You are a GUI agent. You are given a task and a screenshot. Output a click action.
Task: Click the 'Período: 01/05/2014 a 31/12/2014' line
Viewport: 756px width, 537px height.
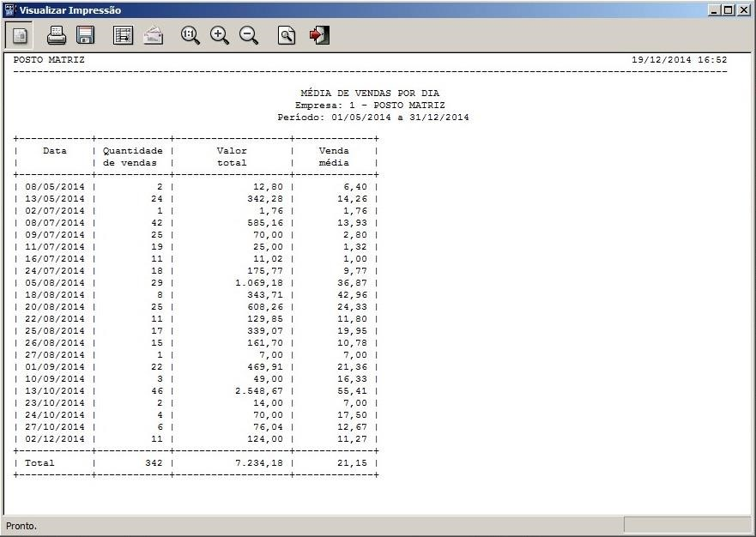click(372, 118)
